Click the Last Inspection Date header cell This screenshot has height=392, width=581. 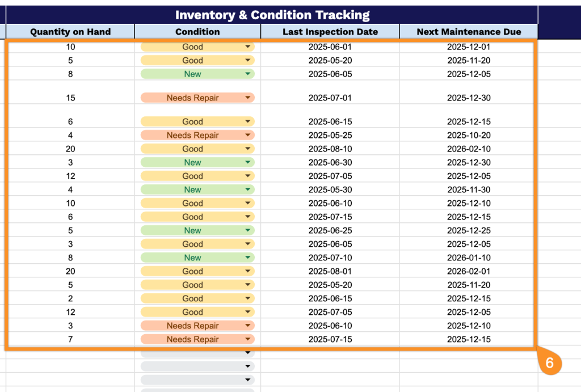pos(330,32)
